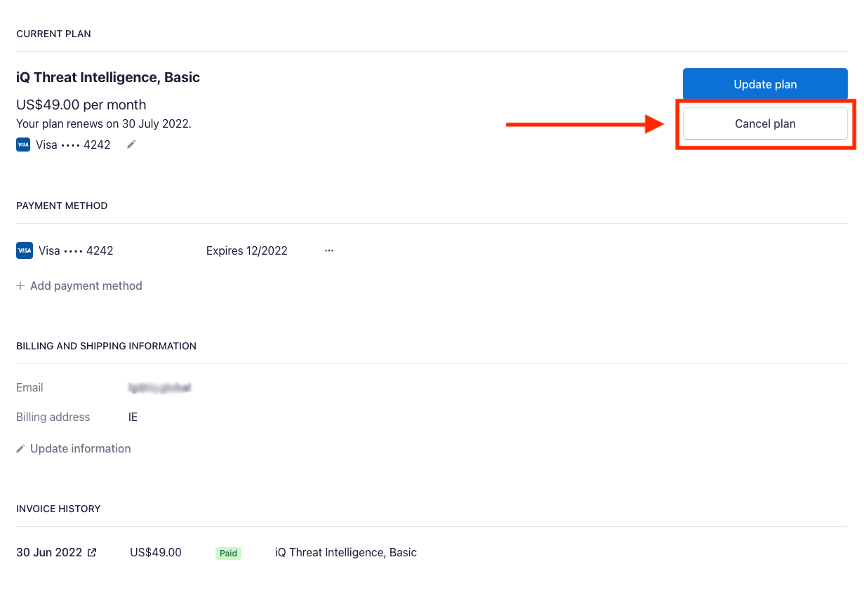Open the Update information link text
This screenshot has height=616, width=864.
pos(80,448)
